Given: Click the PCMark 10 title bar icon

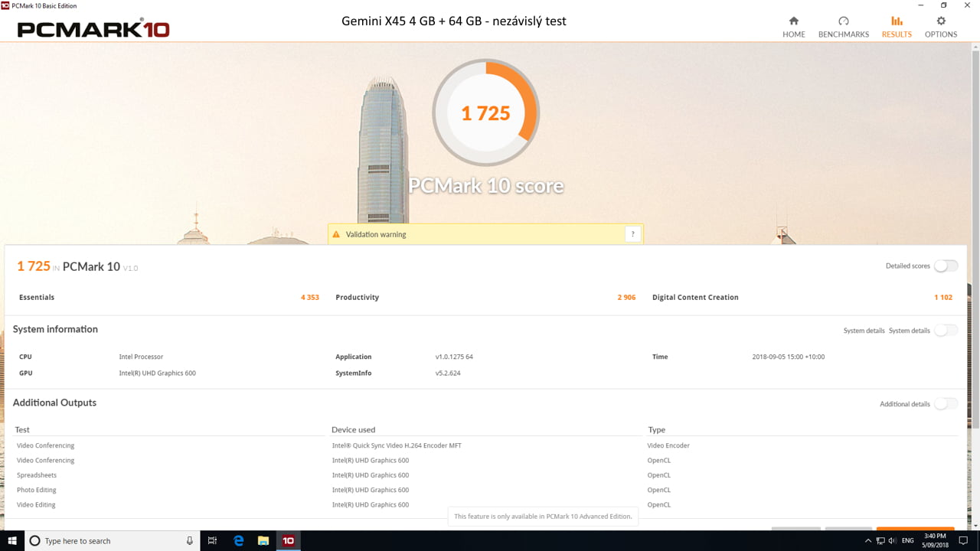Looking at the screenshot, I should click(x=5, y=5).
